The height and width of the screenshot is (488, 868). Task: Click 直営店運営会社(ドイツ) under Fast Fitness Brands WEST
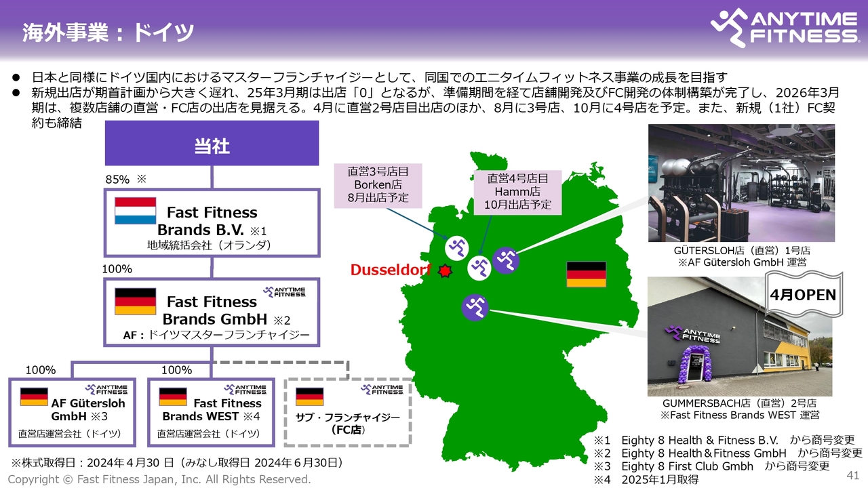coord(209,434)
